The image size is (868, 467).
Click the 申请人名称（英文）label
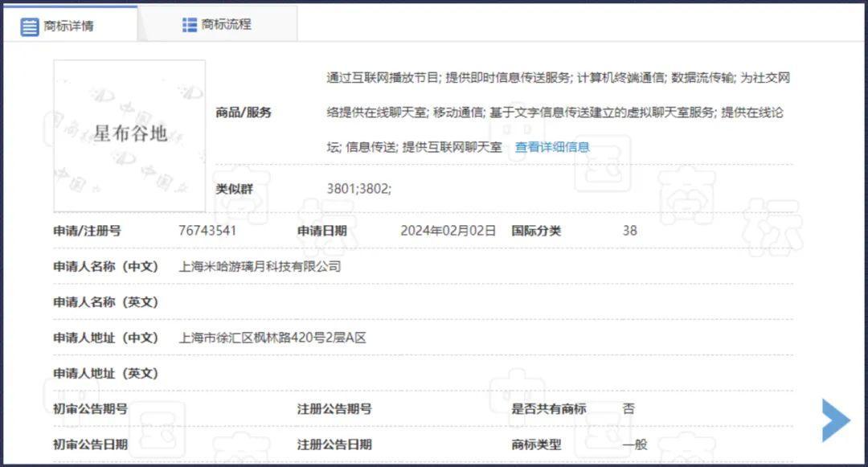pos(106,302)
